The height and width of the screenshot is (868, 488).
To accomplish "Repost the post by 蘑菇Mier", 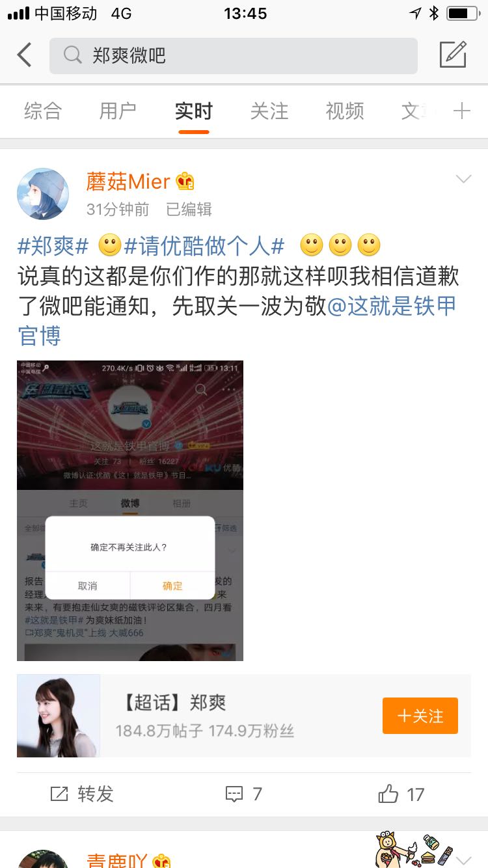I will click(82, 794).
